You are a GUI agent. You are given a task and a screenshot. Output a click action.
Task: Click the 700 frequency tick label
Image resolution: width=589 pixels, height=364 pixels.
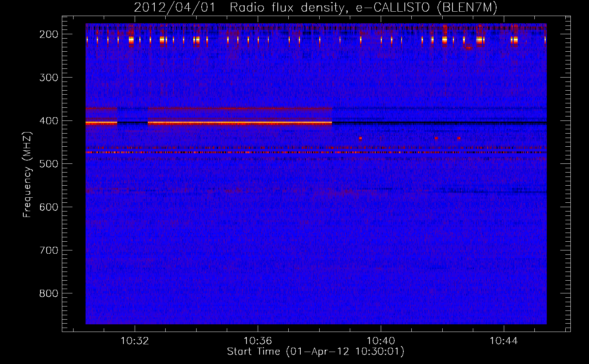tap(48, 250)
